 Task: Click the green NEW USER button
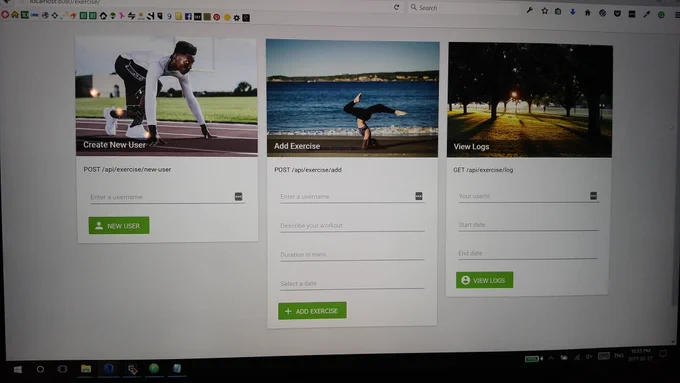[x=119, y=226]
